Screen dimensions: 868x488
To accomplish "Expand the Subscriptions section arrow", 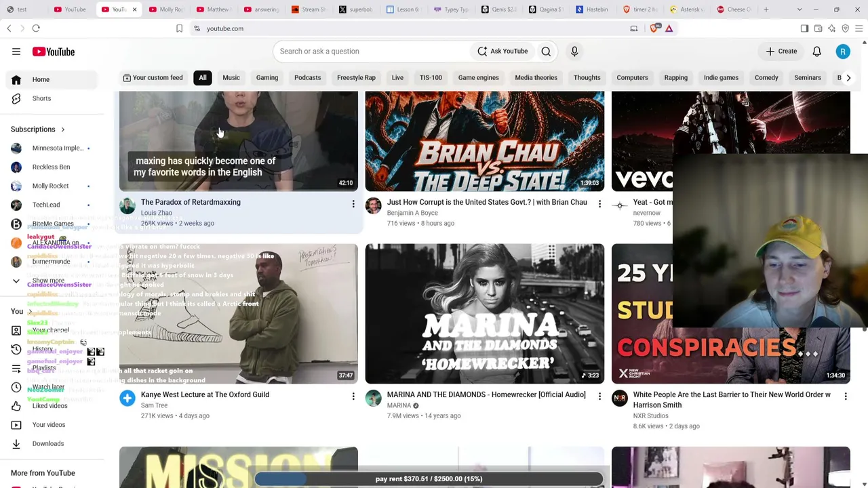I will pos(63,129).
